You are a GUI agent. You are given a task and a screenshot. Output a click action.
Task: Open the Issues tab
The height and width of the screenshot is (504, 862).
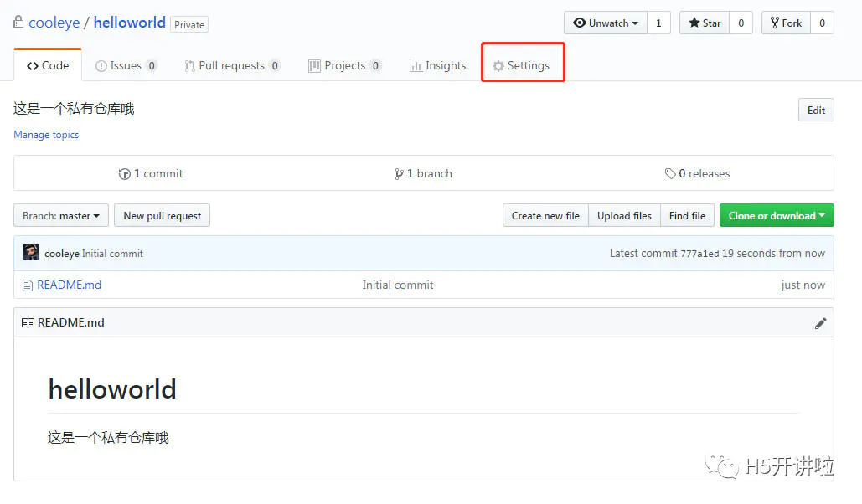tap(126, 65)
